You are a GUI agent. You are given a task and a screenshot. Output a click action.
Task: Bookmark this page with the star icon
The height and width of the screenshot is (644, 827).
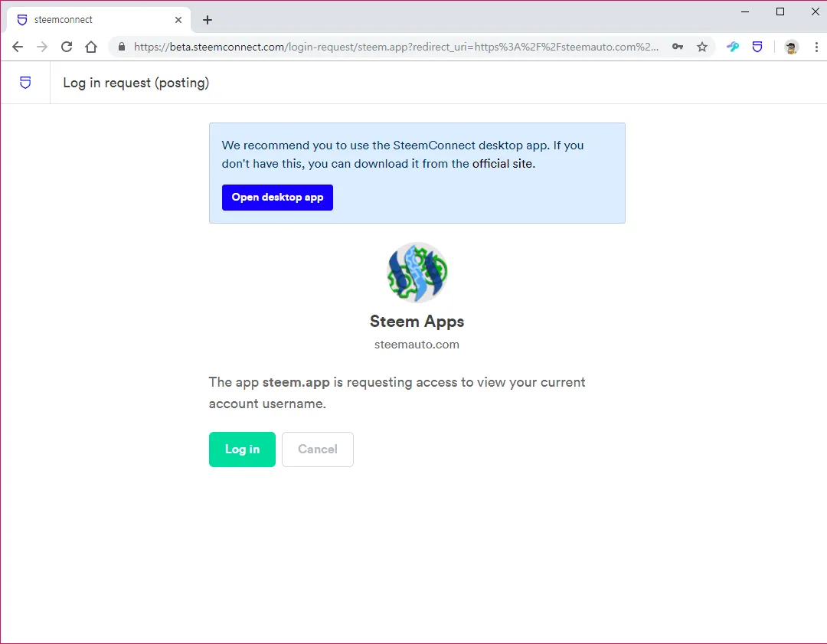pyautogui.click(x=702, y=47)
